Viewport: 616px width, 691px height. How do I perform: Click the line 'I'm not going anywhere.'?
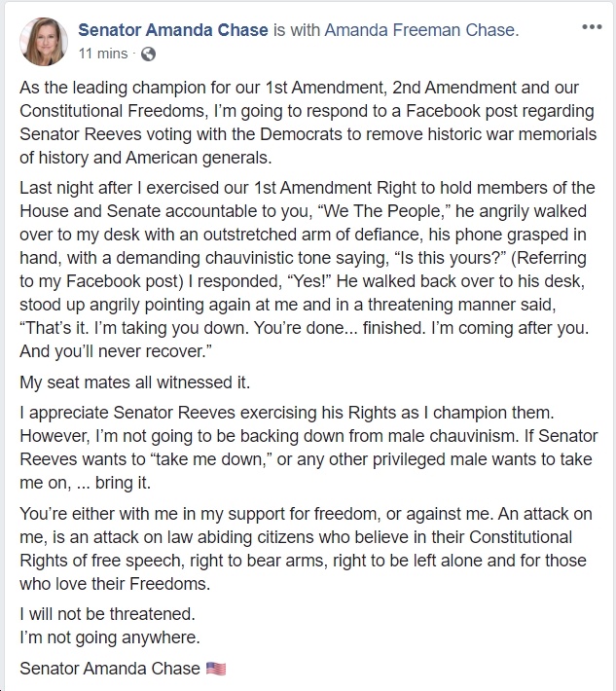click(110, 637)
